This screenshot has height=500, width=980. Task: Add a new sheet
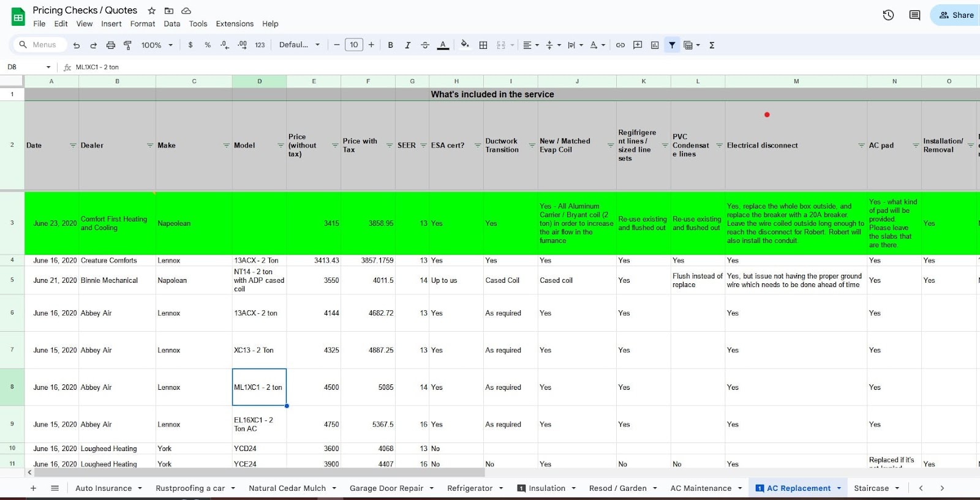34,488
